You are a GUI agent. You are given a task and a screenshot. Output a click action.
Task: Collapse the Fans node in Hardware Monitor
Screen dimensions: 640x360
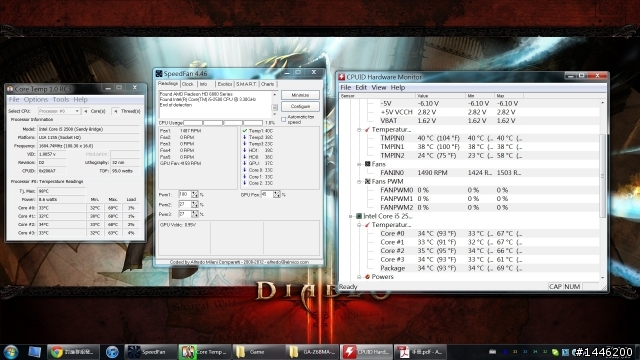tap(359, 164)
